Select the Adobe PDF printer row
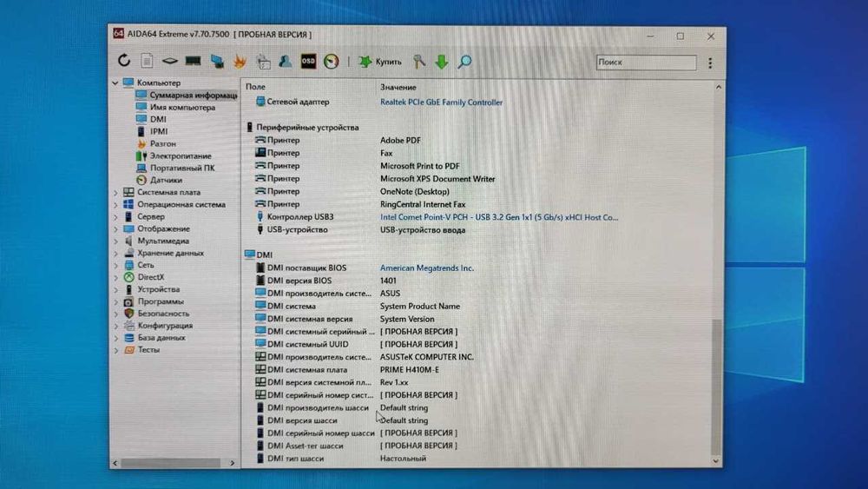This screenshot has width=868, height=489. pos(479,141)
